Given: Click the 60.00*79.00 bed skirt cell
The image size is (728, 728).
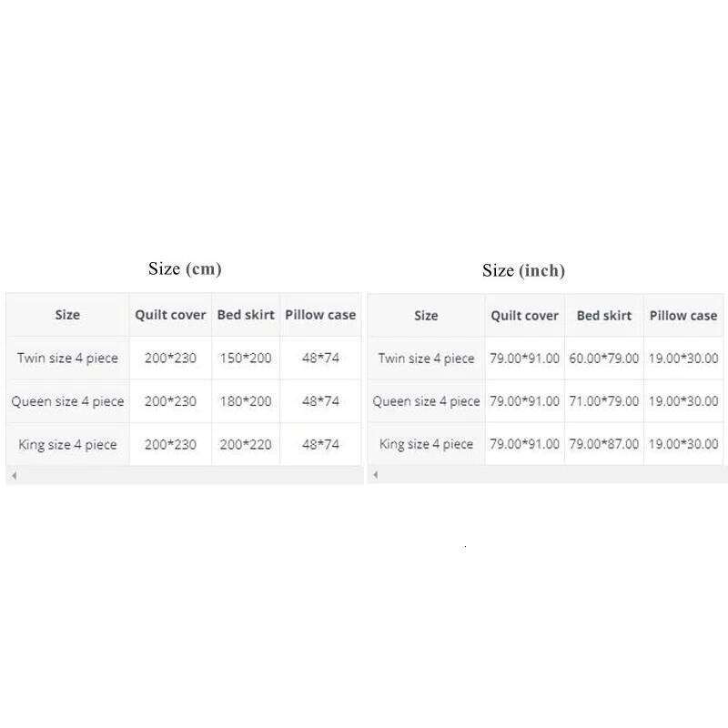Looking at the screenshot, I should 603,359.
